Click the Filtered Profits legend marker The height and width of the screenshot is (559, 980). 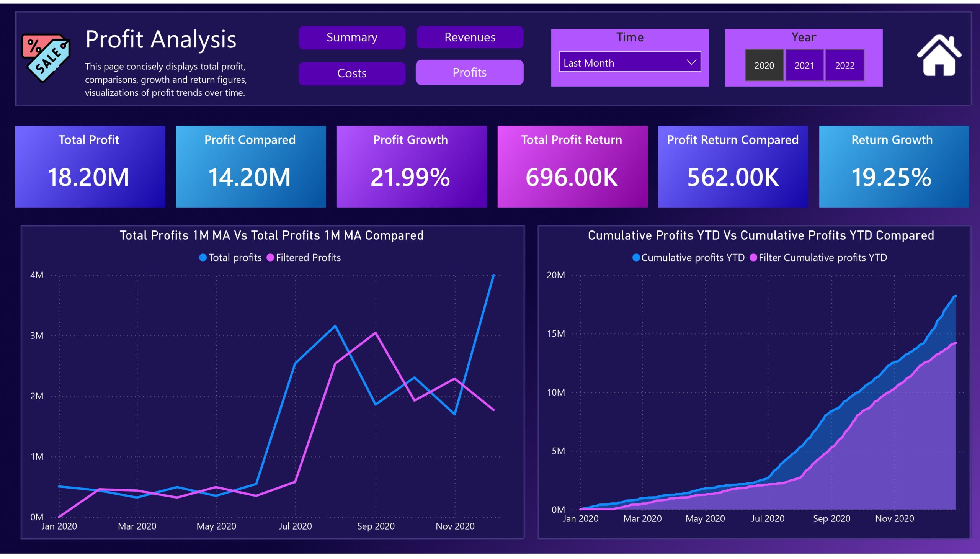(x=270, y=258)
